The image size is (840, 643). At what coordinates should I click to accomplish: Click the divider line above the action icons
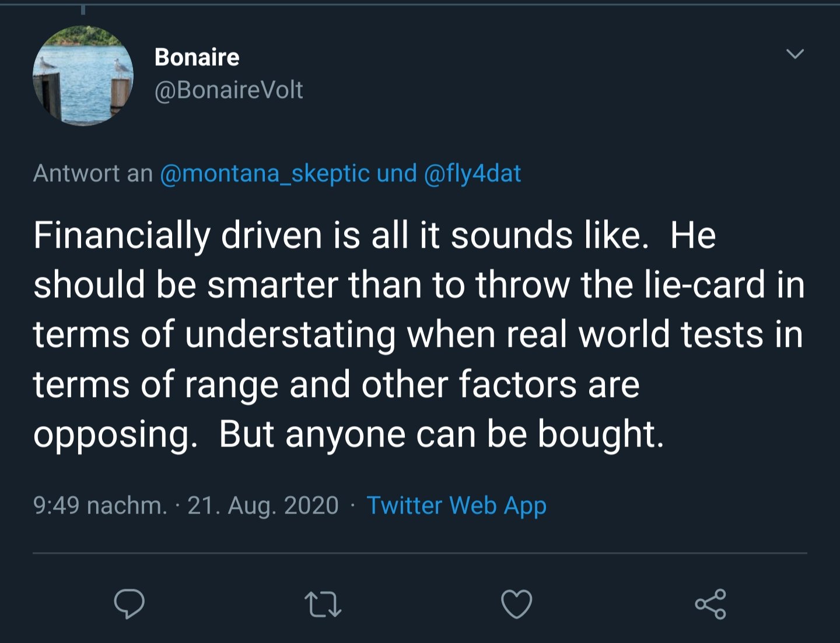420,553
